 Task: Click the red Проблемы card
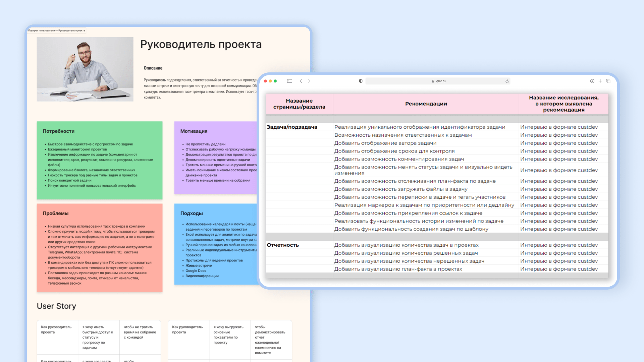click(99, 247)
